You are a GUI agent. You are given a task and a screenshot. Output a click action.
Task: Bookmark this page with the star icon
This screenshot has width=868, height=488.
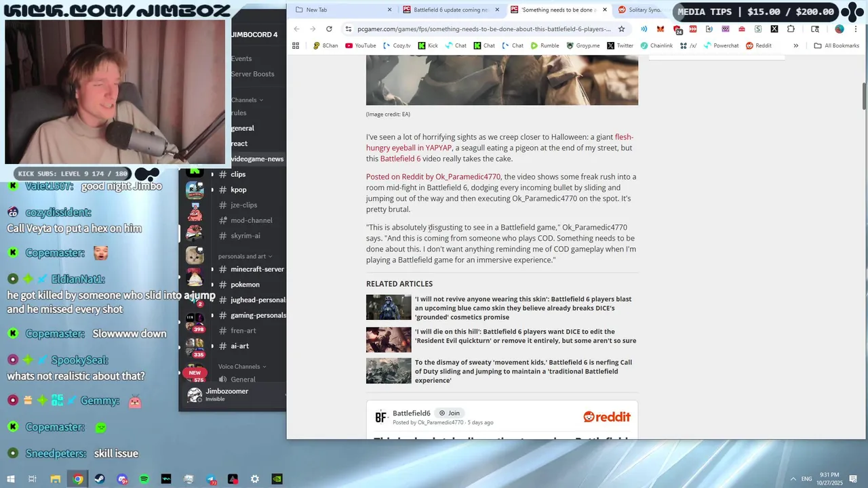click(x=621, y=29)
